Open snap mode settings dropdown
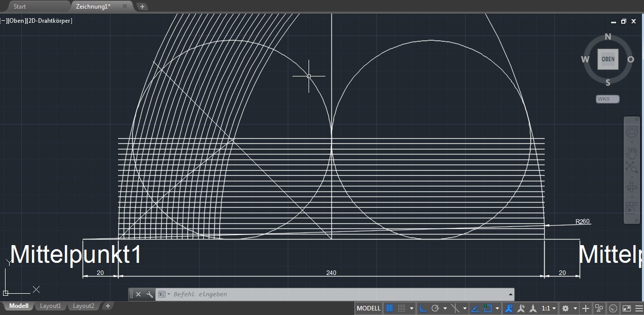 point(411,308)
